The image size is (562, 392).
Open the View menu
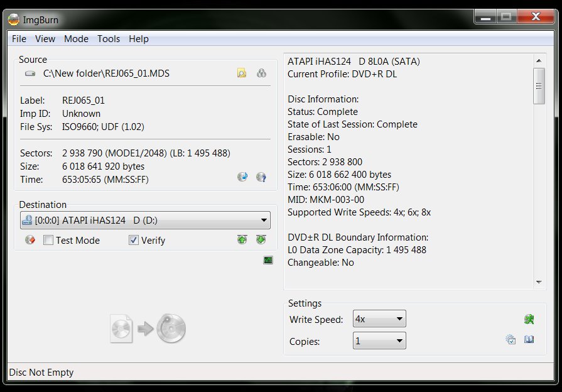[45, 39]
